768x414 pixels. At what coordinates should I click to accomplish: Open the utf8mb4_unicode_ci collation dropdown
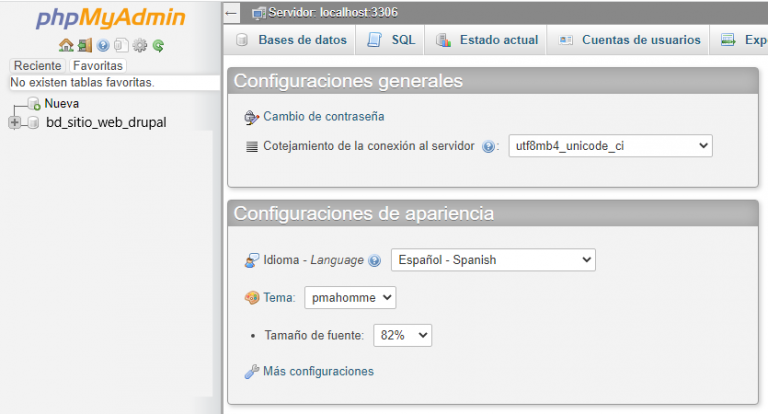click(610, 146)
